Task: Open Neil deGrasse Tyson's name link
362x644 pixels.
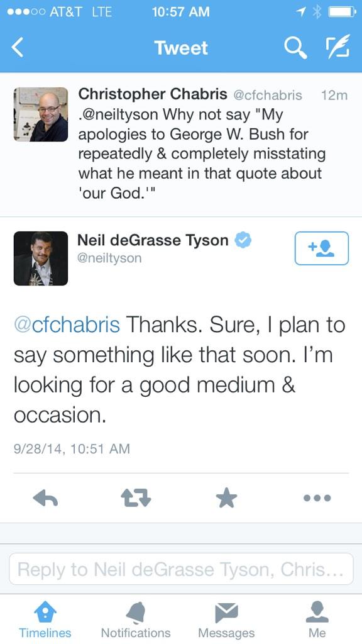Action: 153,240
